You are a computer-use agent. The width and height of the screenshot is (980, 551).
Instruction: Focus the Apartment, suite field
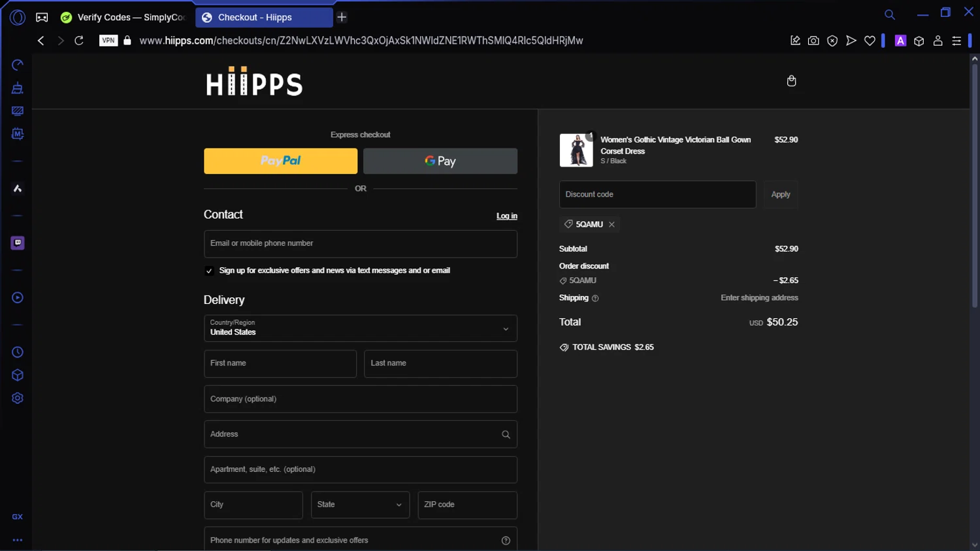click(361, 470)
